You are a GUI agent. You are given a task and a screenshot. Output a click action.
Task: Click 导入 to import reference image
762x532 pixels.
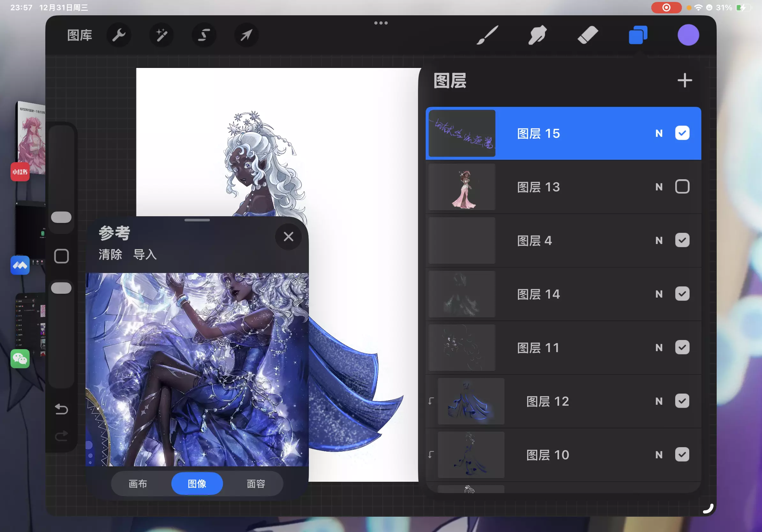(x=145, y=255)
